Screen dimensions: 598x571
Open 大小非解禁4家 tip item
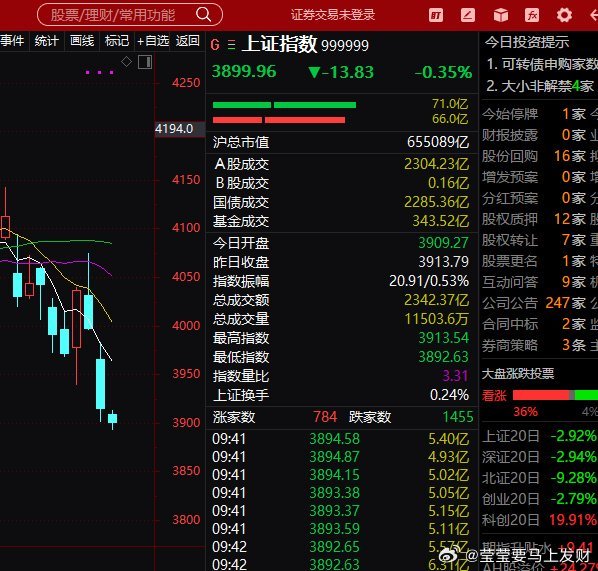tap(540, 86)
